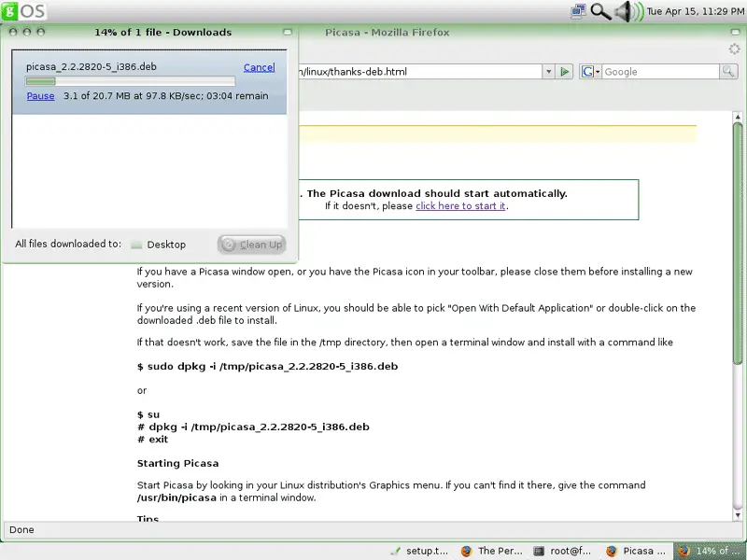Click the search magnifier button in Firefox
This screenshot has width=747, height=560.
pos(727,72)
